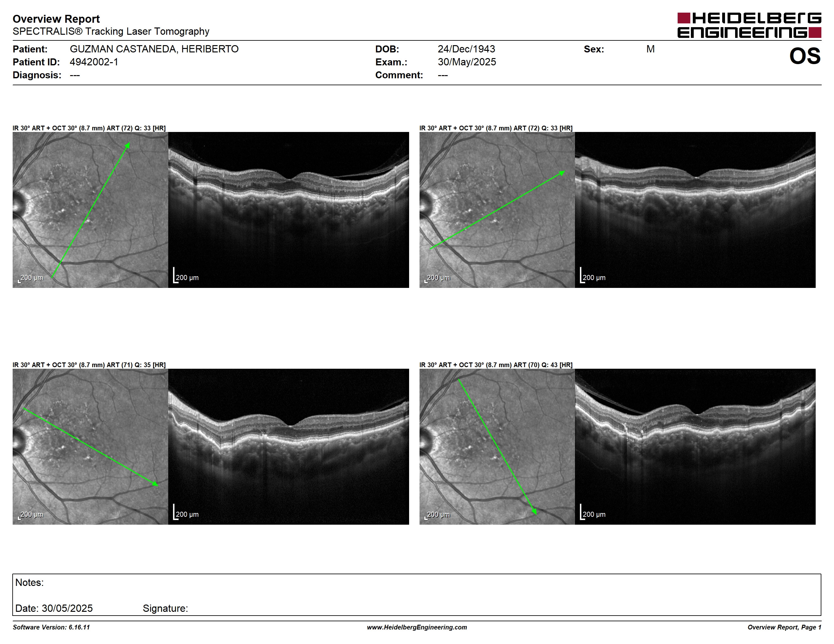Open the IR fundus image of the Q: 43 scan
834x644 pixels.
[497, 447]
